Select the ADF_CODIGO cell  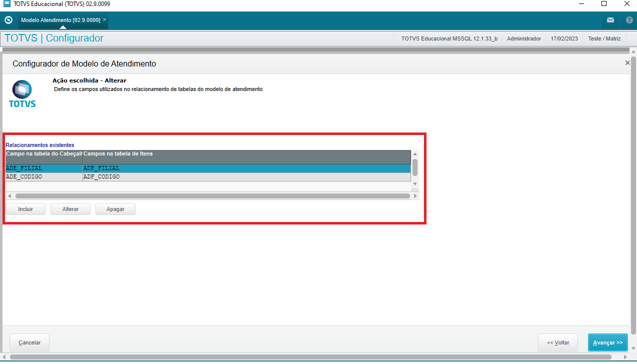click(x=246, y=177)
